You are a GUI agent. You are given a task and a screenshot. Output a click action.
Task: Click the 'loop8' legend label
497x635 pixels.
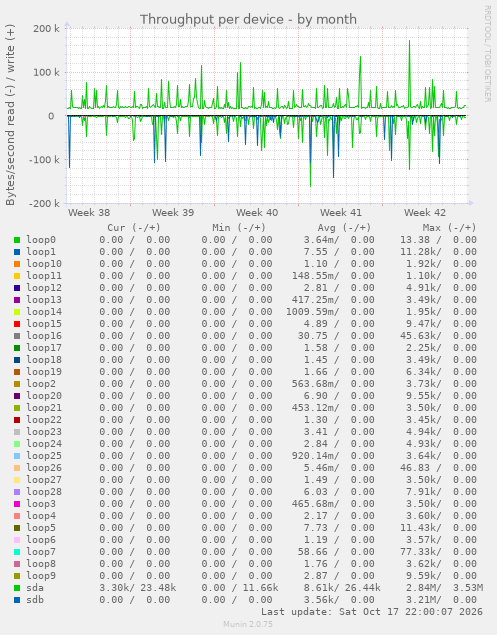point(41,564)
